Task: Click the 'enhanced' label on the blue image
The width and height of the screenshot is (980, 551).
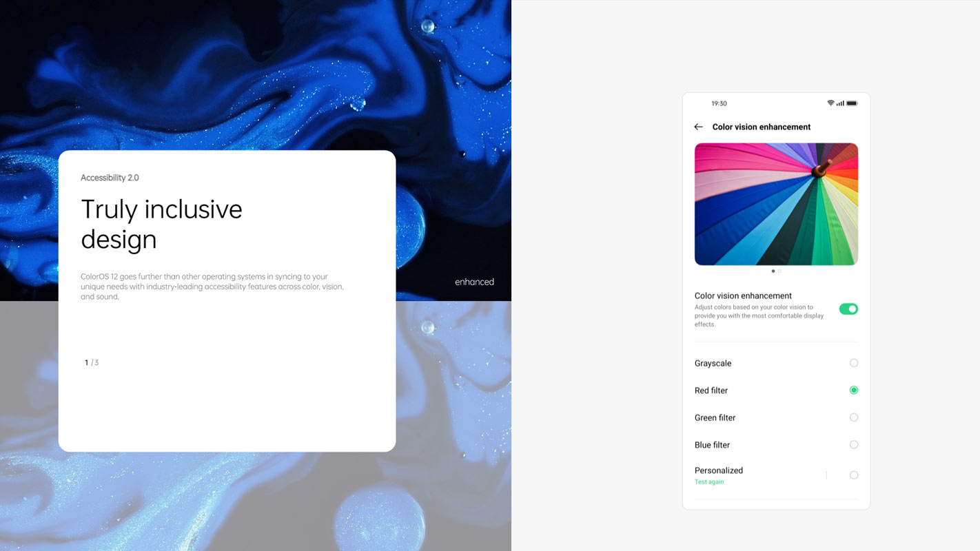Action: click(x=474, y=282)
